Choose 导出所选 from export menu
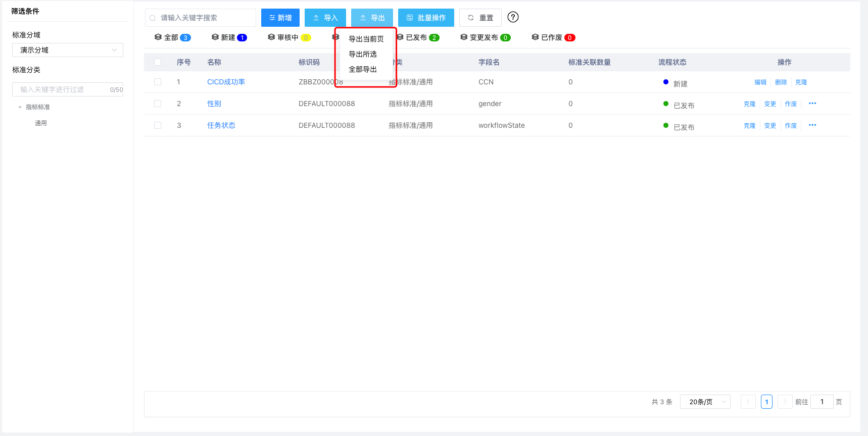Image resolution: width=868 pixels, height=436 pixels. pos(363,54)
